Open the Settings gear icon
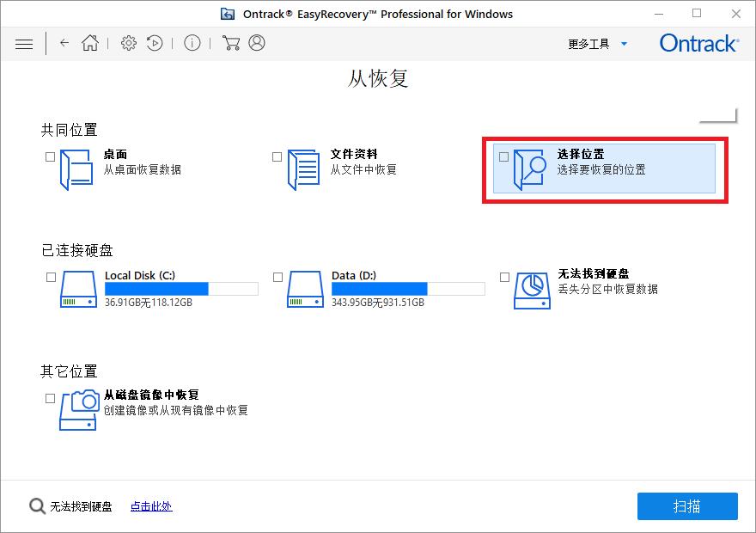Image resolution: width=756 pixels, height=533 pixels. click(x=128, y=42)
